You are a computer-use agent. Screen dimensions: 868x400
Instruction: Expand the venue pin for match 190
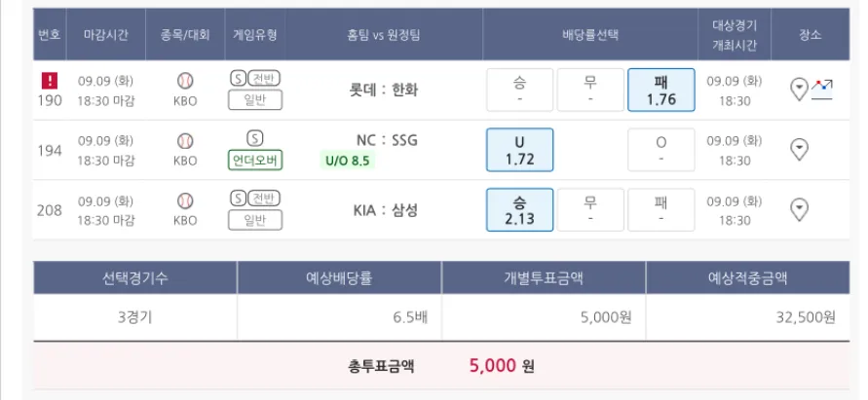(x=799, y=90)
